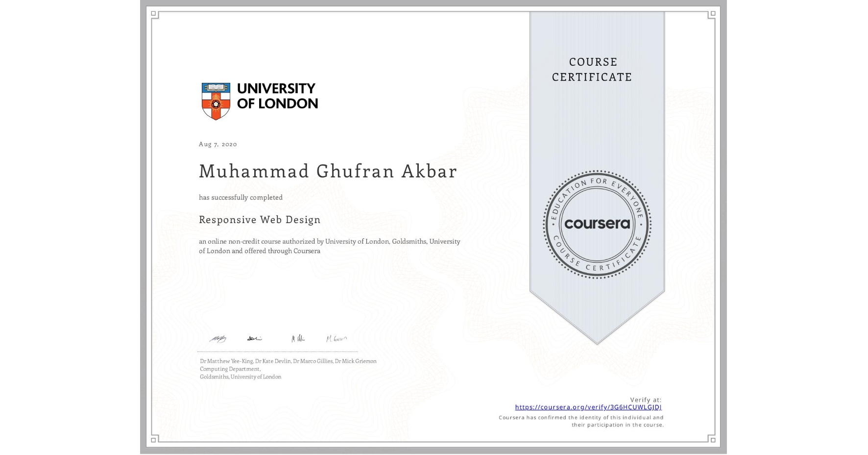The image size is (868, 455).
Task: Click Dr Marco Gillies' signature
Action: tap(298, 338)
